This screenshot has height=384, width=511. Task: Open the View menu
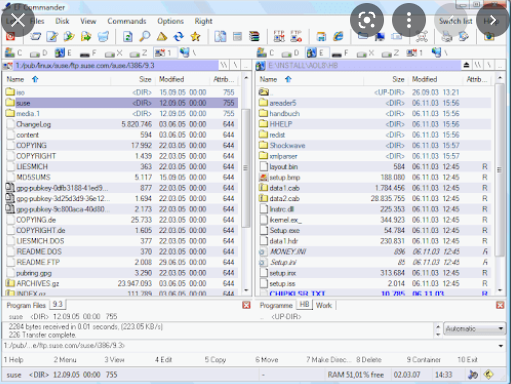(x=88, y=21)
